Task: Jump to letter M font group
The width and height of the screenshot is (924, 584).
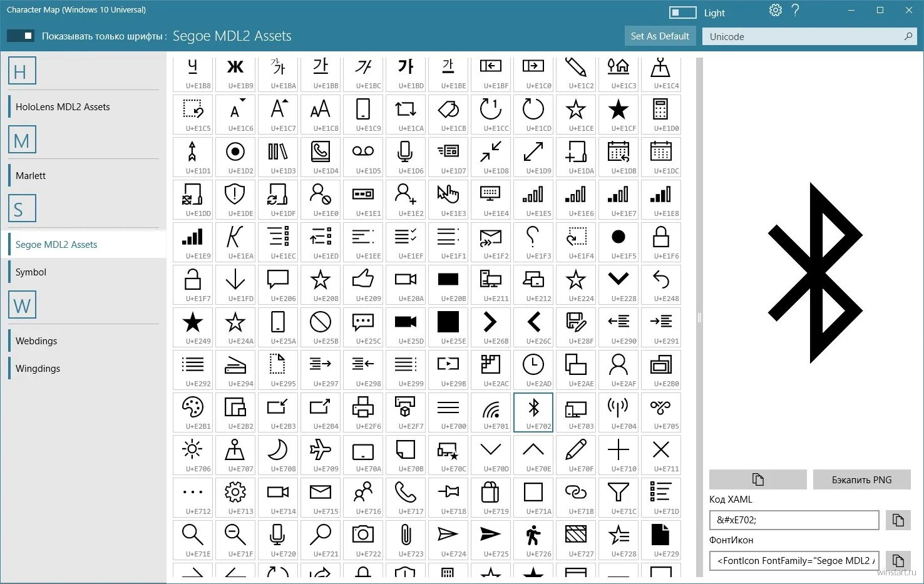Action: pos(22,140)
